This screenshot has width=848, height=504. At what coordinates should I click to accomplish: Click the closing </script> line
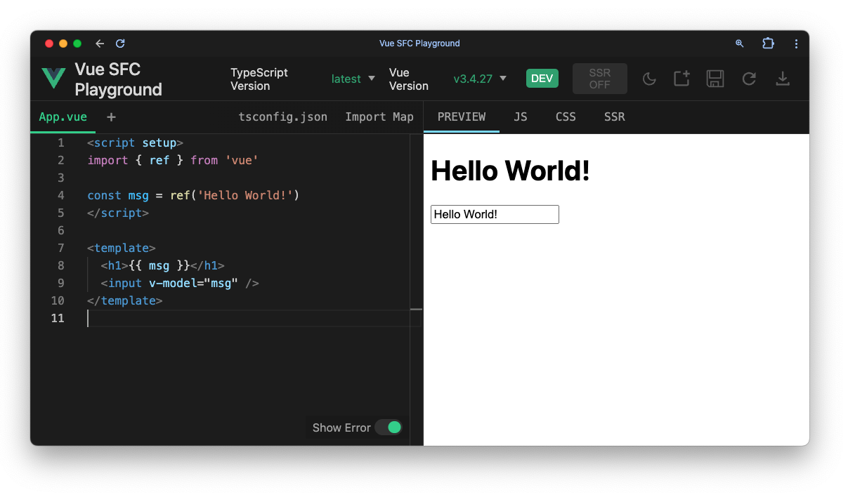point(118,213)
